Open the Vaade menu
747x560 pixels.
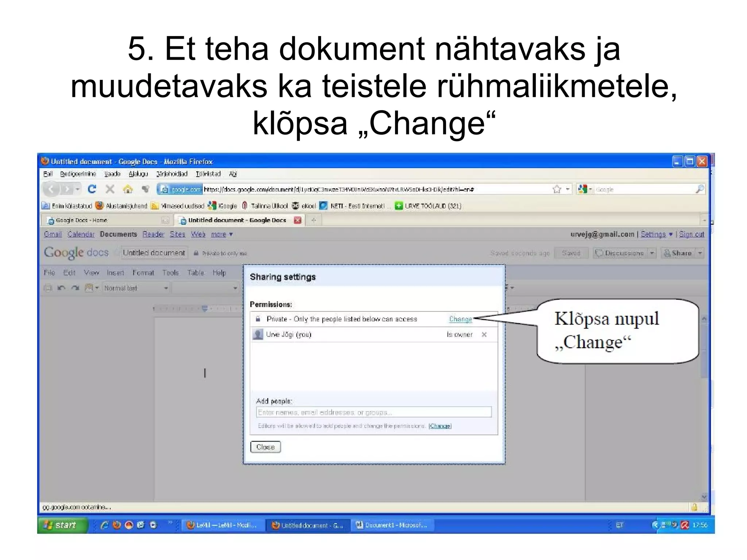pyautogui.click(x=112, y=174)
